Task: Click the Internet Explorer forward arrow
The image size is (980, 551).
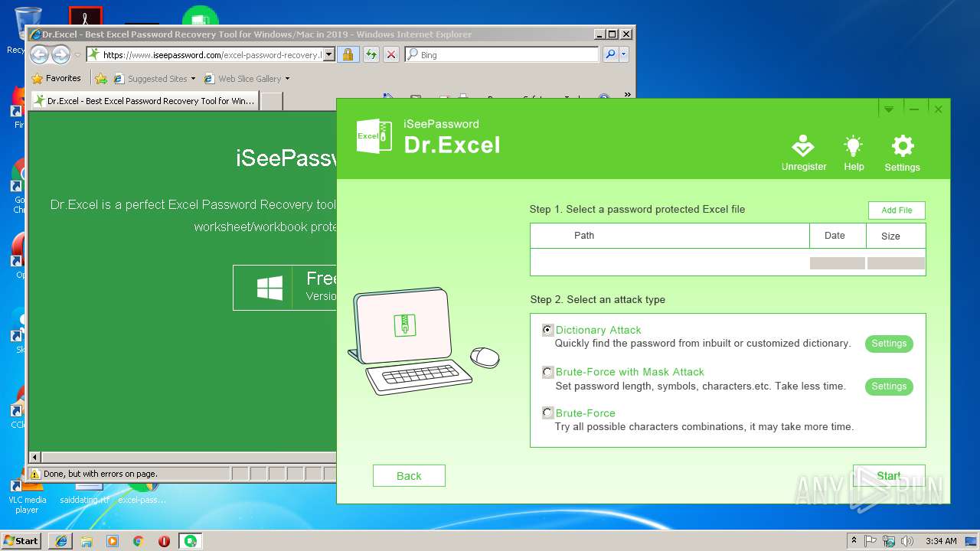Action: 61,54
